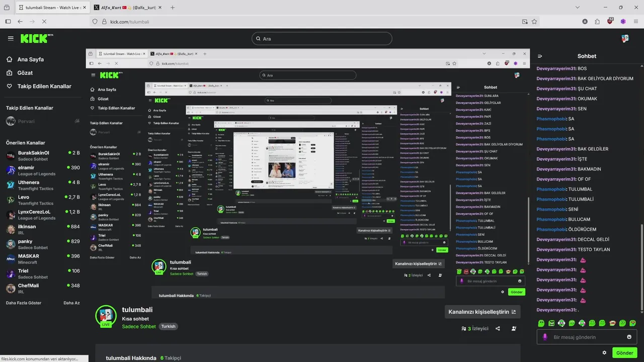Open followed channel Pervari
Screen dimensions: 644x362
[43, 121]
